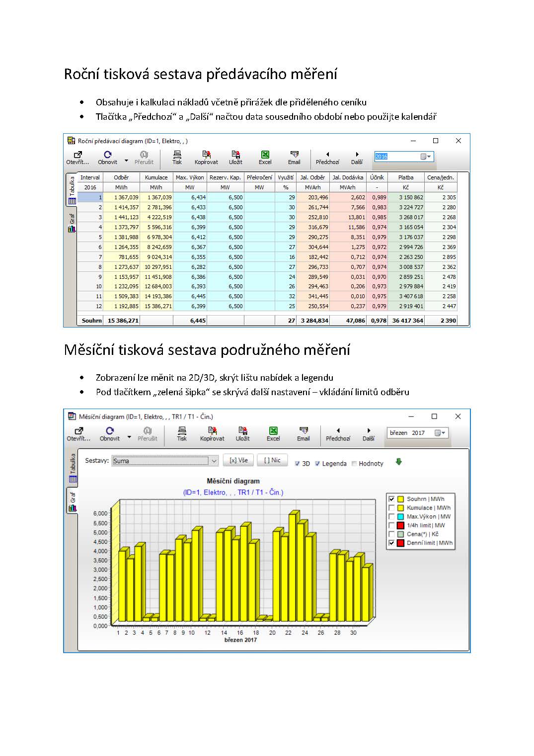The image size is (534, 756).
Task: Toggle the 3D checkbox
Action: point(298,464)
